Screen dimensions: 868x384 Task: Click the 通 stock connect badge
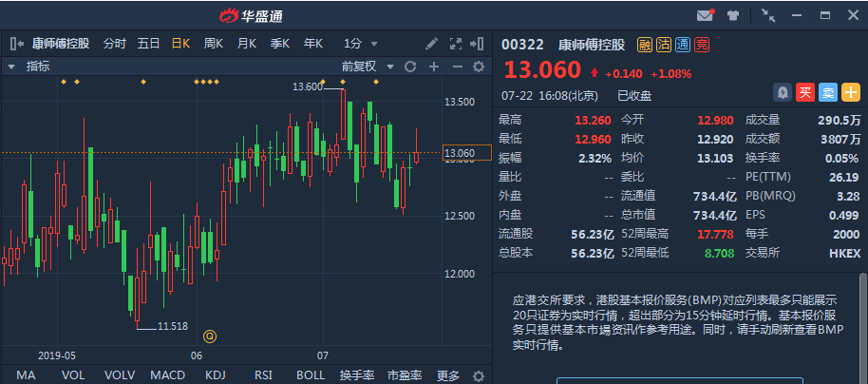click(x=683, y=45)
